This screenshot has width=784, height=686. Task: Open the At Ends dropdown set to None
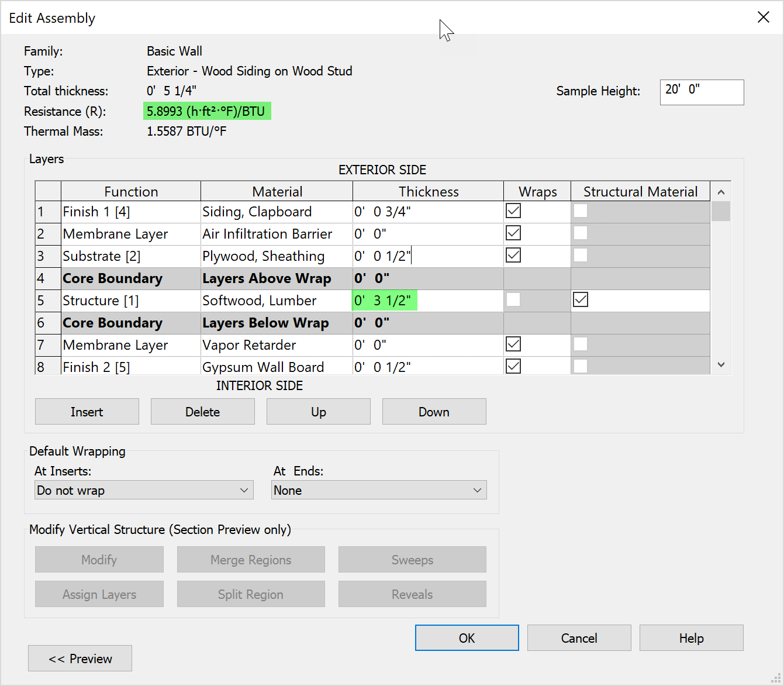point(378,490)
